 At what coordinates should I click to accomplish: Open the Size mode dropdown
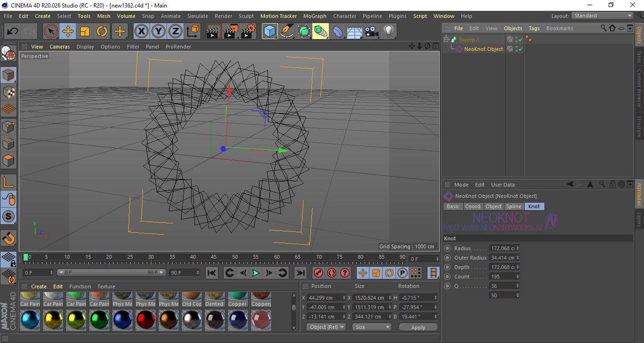click(372, 327)
